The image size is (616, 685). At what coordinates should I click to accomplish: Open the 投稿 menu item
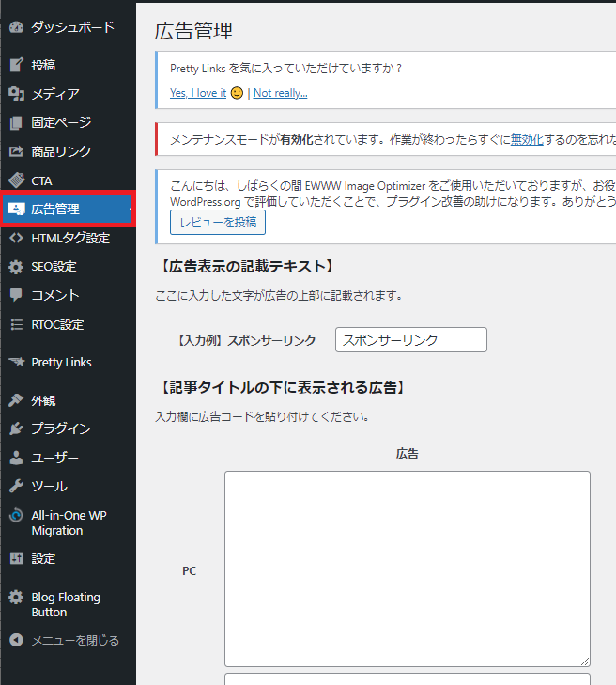click(x=69, y=65)
